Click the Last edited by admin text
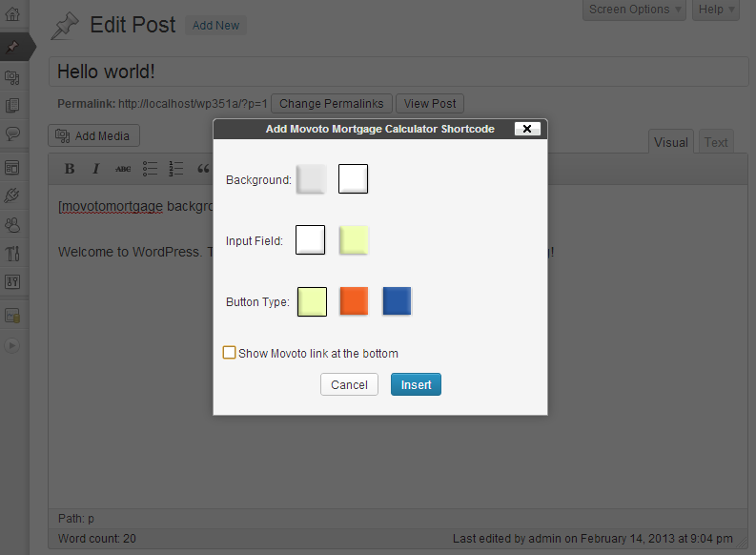 point(593,538)
